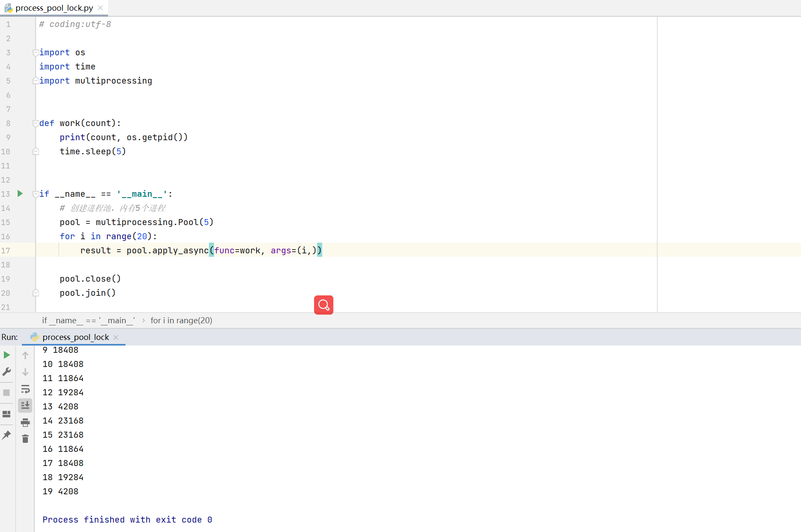Click console output line '12 19284'
Screen dimensions: 801x532
pos(63,392)
